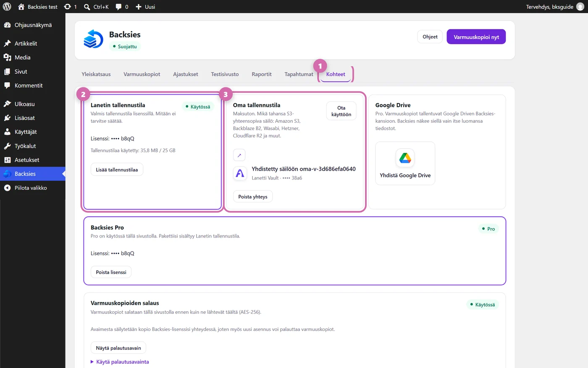Screen dimensions: 588x368
Task: Open the Kommentit menu item
Action: [33, 85]
